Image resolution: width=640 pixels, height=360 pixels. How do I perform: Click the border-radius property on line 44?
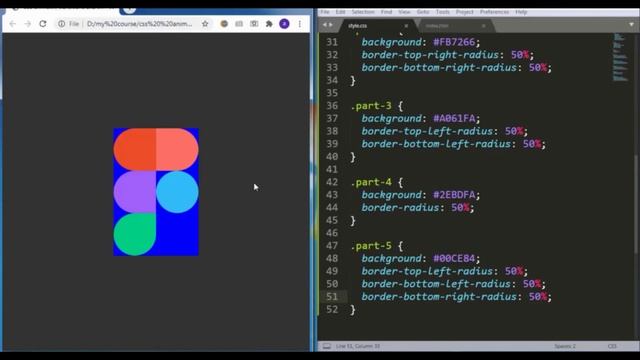pos(400,208)
